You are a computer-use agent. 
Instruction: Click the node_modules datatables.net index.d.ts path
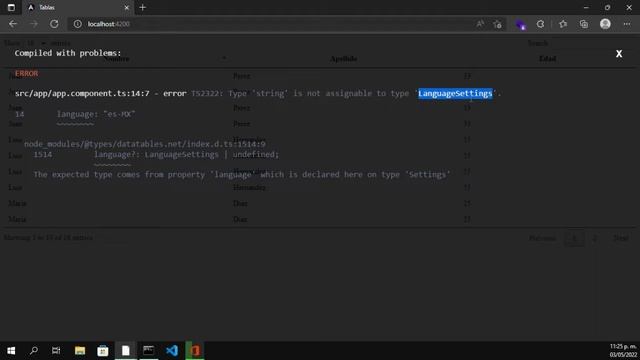144,144
